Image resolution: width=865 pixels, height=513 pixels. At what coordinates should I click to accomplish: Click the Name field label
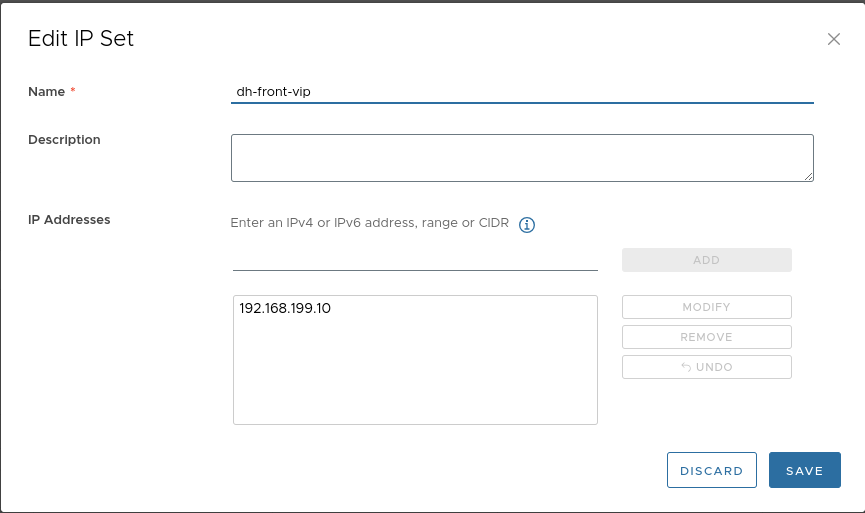click(x=46, y=92)
